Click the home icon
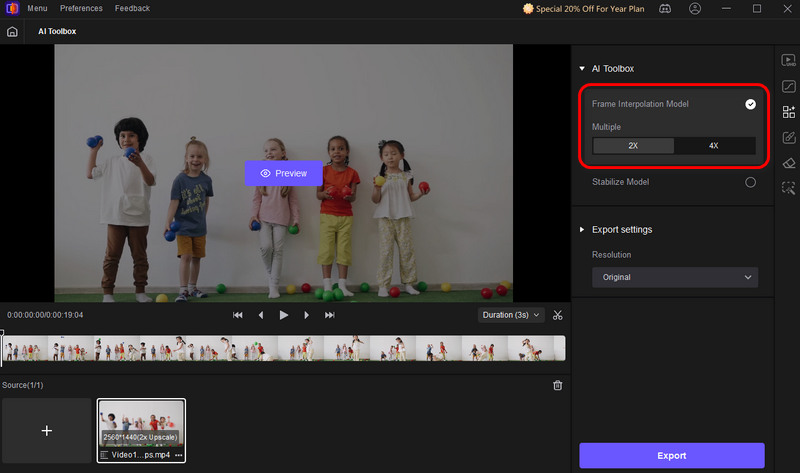The height and width of the screenshot is (473, 800). click(12, 31)
